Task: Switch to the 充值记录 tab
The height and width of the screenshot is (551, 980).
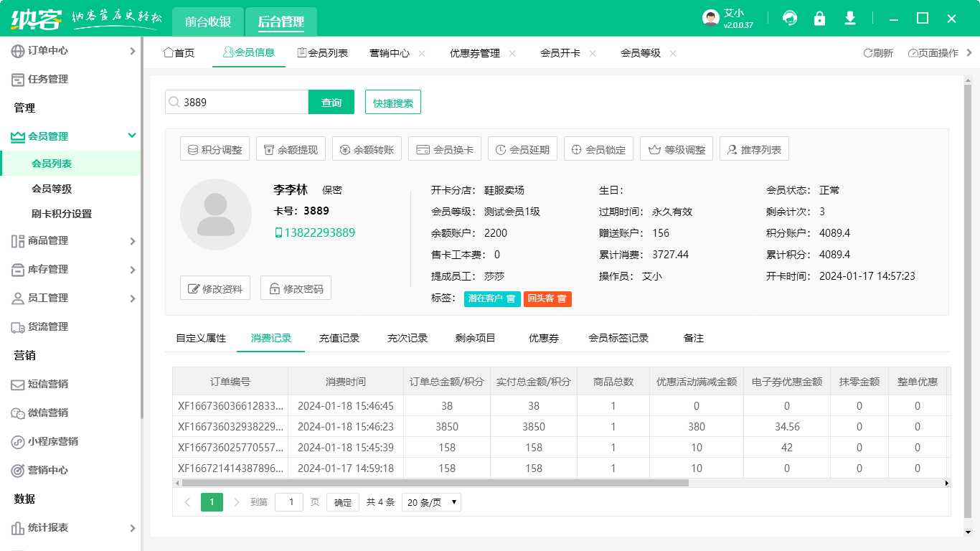Action: tap(339, 337)
